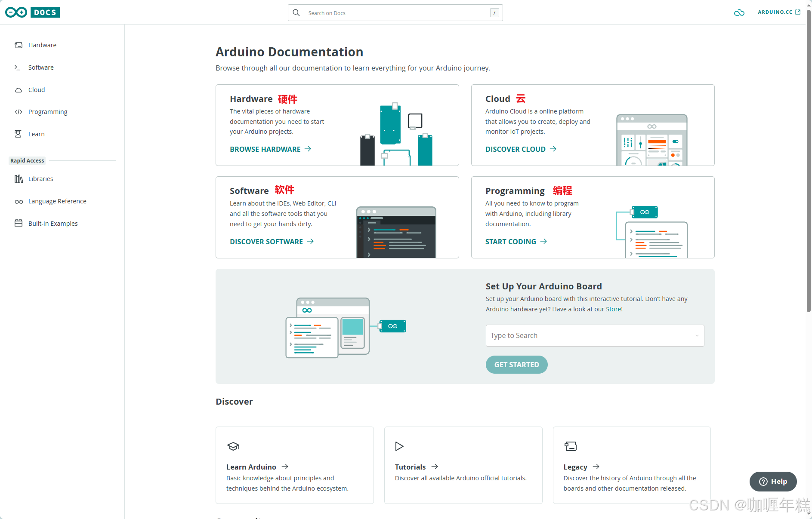Click the DISCOVER SOFTWARE link

(266, 242)
